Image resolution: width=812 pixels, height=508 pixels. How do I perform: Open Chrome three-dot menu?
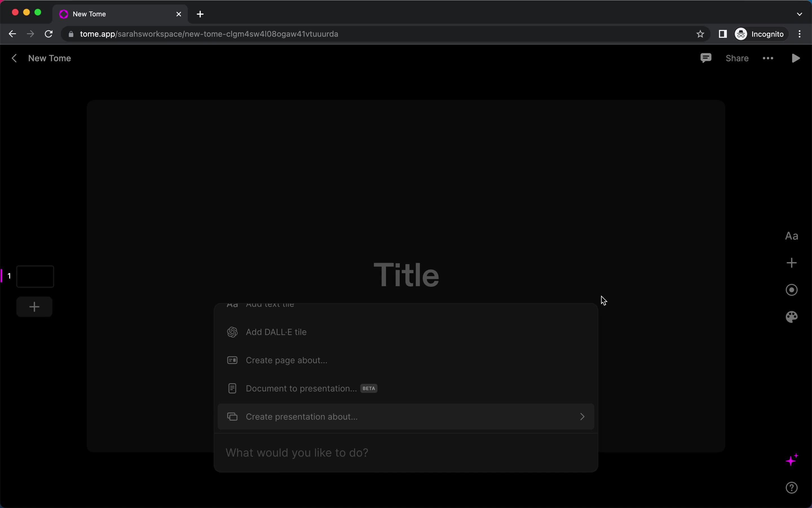click(x=800, y=34)
